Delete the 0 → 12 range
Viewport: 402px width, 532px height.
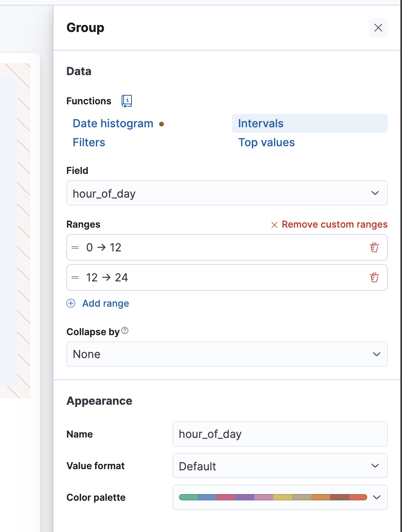click(x=374, y=247)
